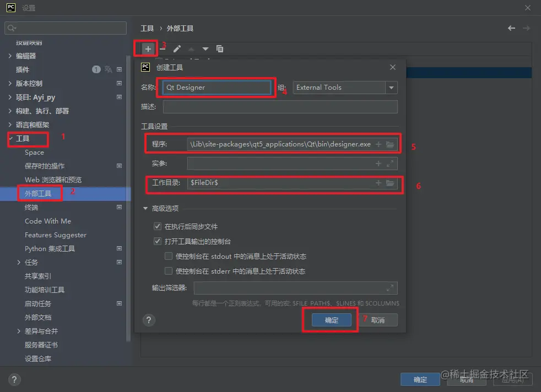The height and width of the screenshot is (392, 541).
Task: Expand the 差异与合并 node
Action: click(x=19, y=331)
